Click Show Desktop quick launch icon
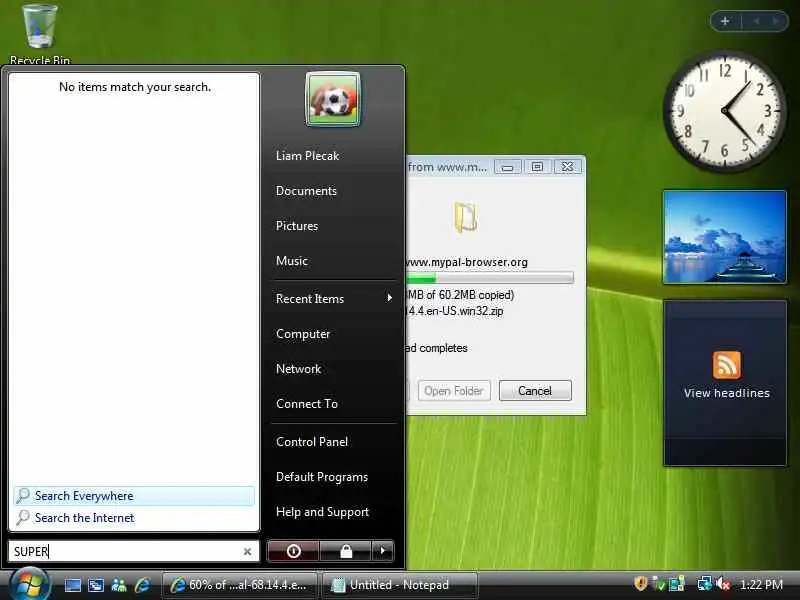The width and height of the screenshot is (800, 600). 72,585
